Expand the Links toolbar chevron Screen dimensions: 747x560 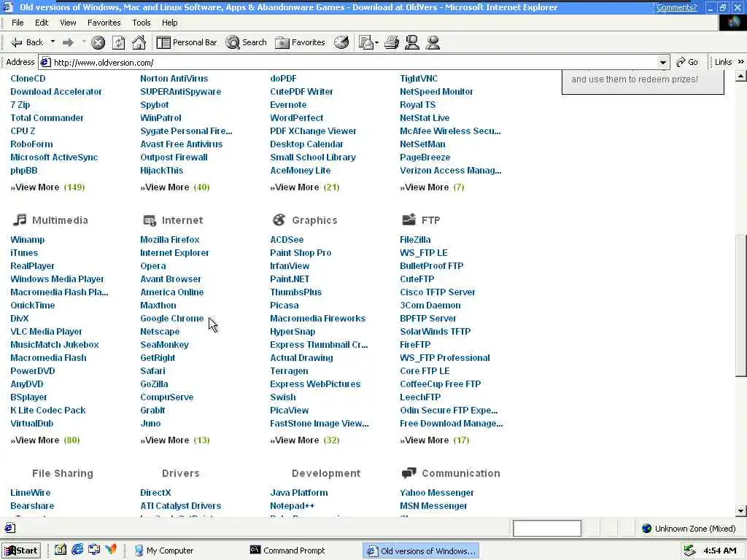click(x=740, y=62)
